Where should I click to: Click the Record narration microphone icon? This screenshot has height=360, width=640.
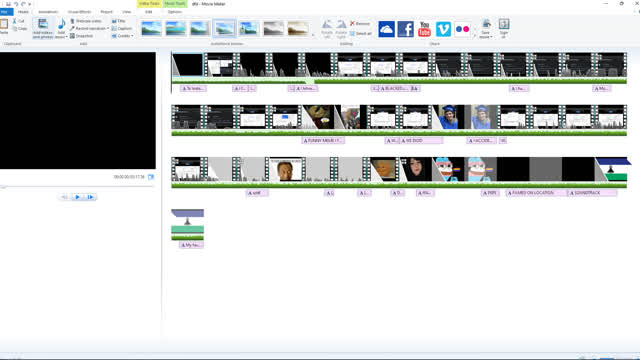pyautogui.click(x=72, y=28)
